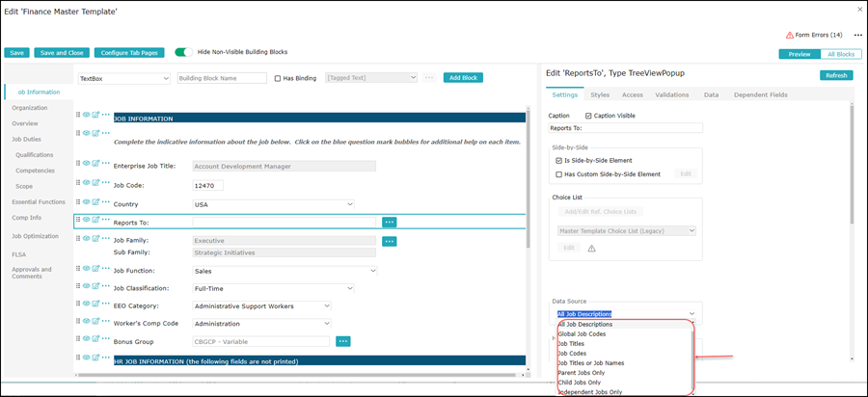Switch view to All Blocks
This screenshot has height=397, width=868.
point(841,54)
